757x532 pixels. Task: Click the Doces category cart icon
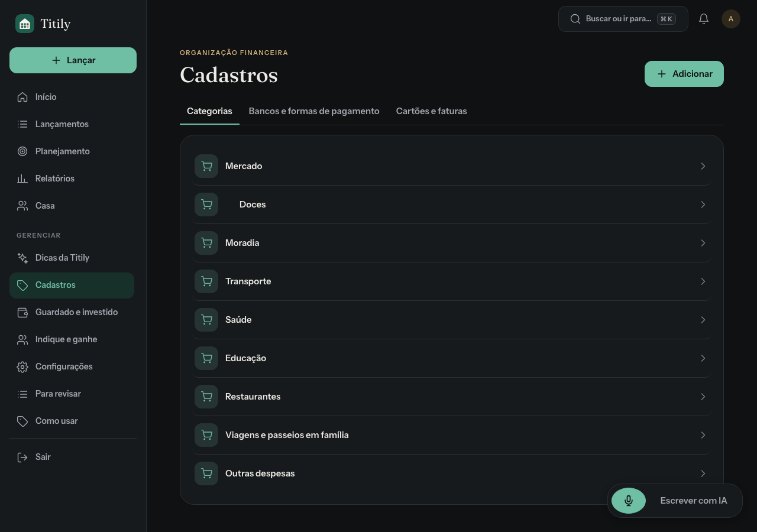pos(206,205)
